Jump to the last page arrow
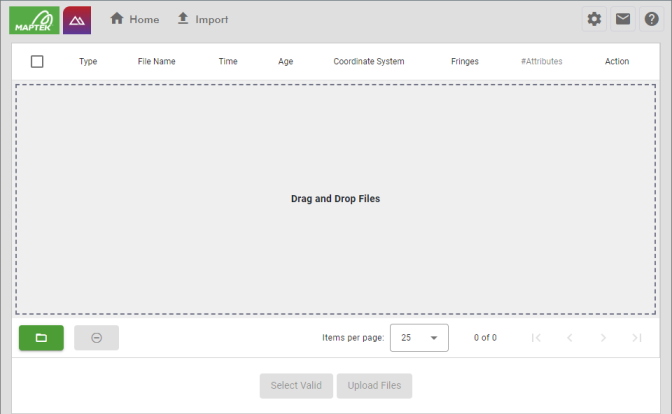672x414 pixels. pyautogui.click(x=637, y=338)
